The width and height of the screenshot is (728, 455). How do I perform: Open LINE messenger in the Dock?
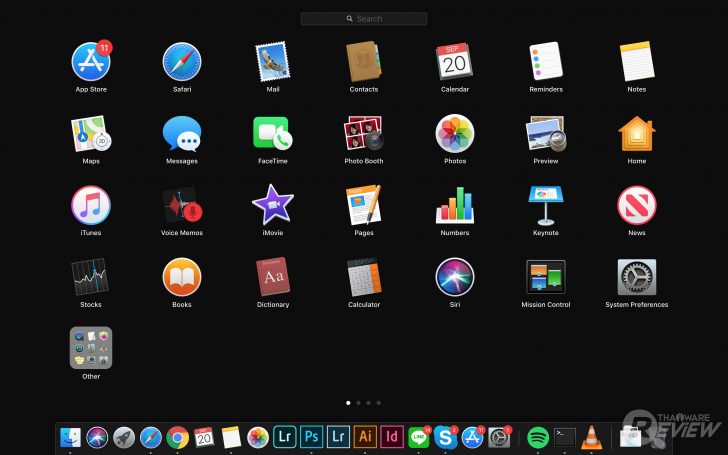(419, 437)
